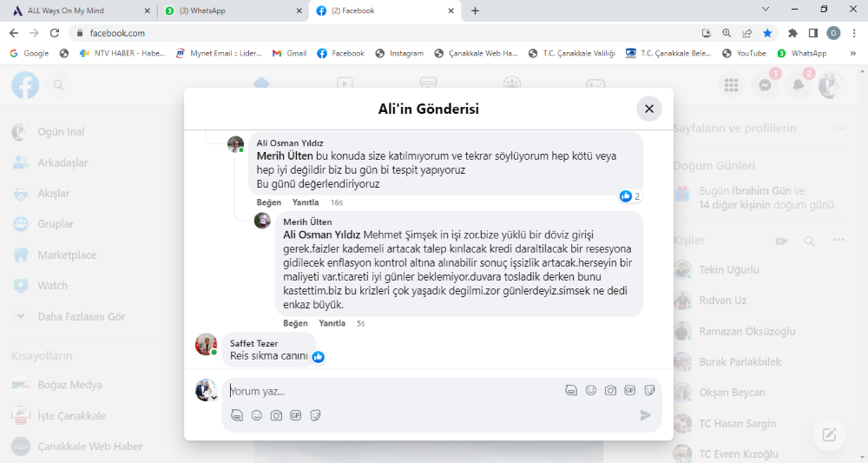
Task: Open avatar sticker icon in comment field
Action: tap(571, 390)
